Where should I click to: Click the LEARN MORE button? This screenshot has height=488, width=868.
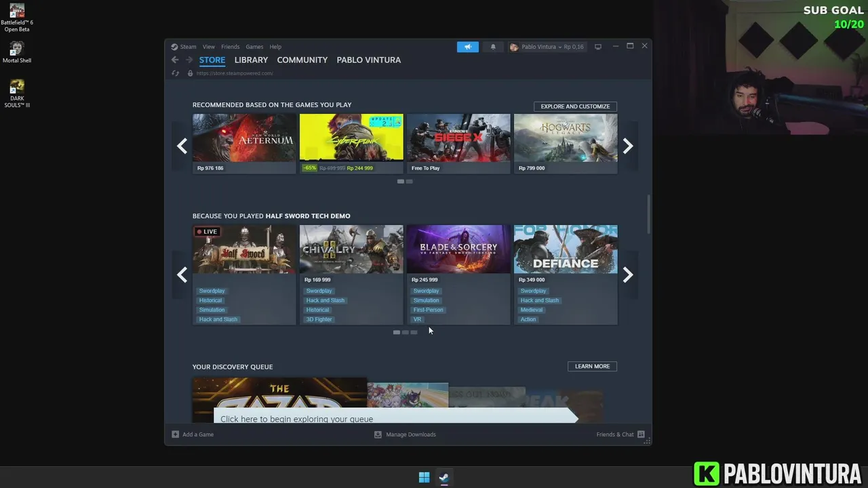point(592,366)
